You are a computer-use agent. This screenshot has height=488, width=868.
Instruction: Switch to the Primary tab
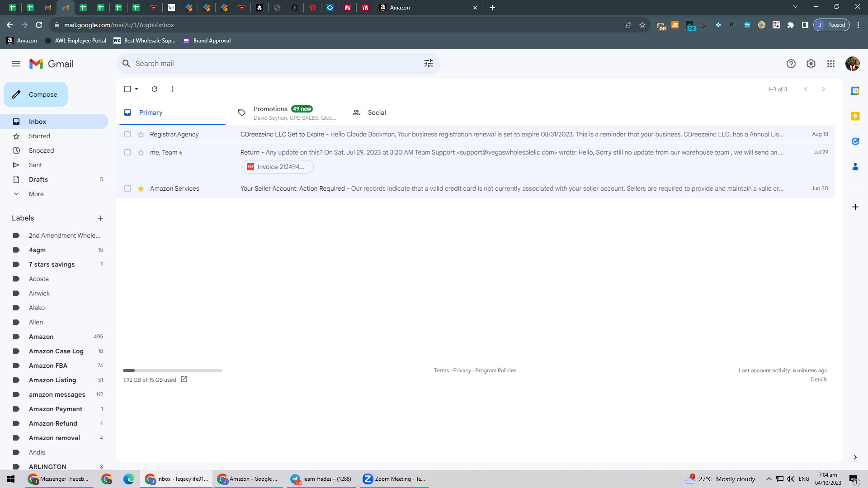click(172, 113)
